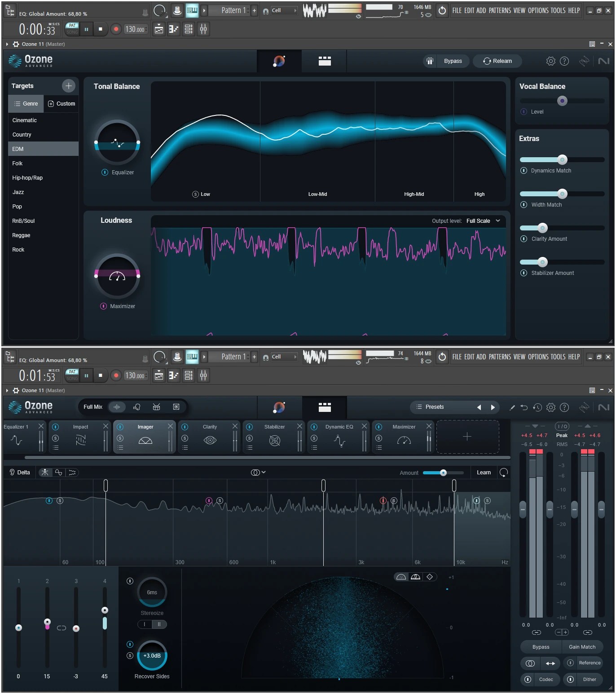
Task: Click the Equalizer dial in Tonal Balance
Action: 117,142
